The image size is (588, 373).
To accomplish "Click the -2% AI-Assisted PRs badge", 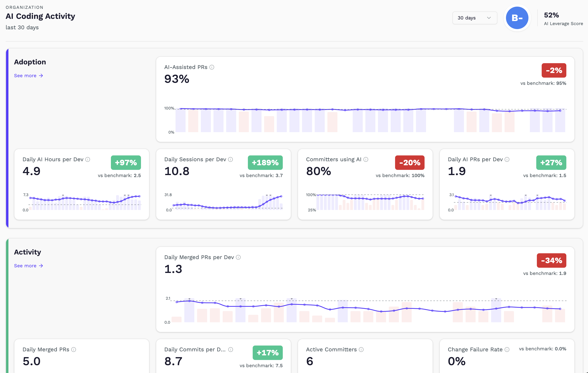I will click(554, 70).
